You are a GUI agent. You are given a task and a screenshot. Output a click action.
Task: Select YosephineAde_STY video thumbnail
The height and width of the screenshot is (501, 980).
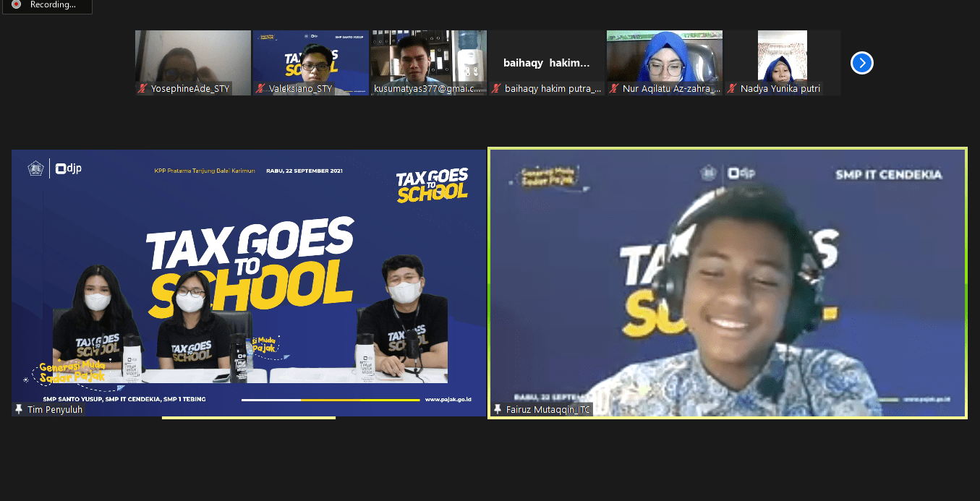(192, 58)
